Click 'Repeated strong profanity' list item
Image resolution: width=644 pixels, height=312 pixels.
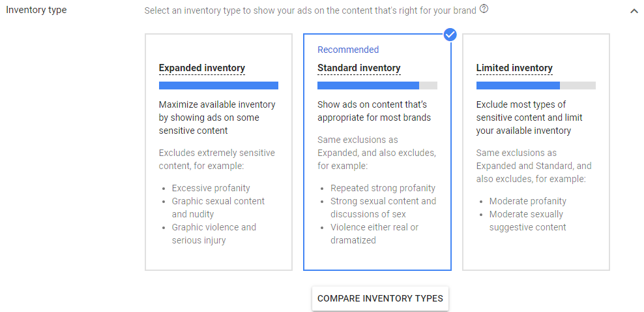pos(383,188)
